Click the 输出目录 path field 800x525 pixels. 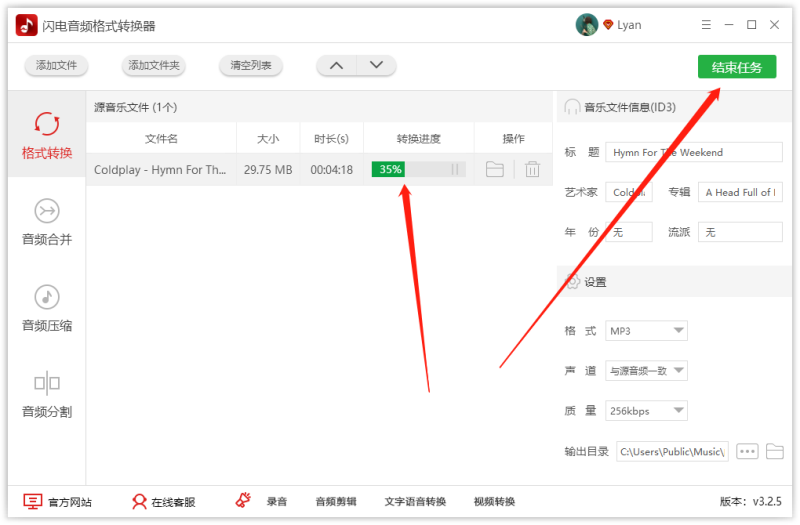672,452
